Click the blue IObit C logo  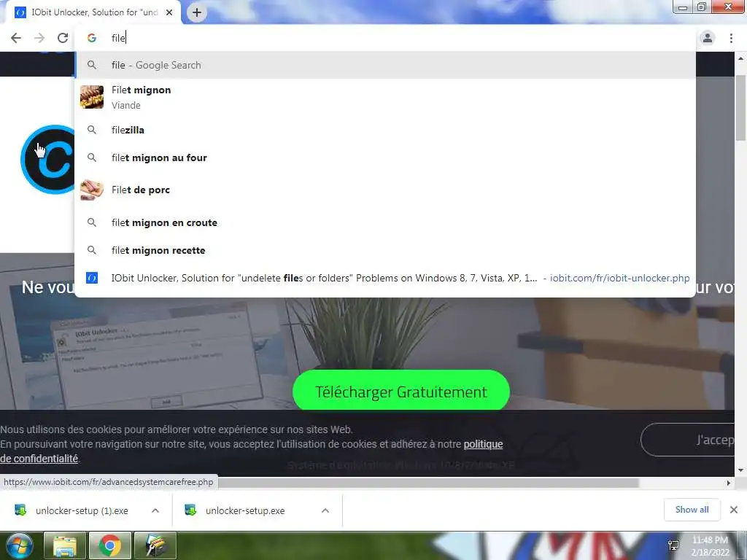tap(47, 160)
